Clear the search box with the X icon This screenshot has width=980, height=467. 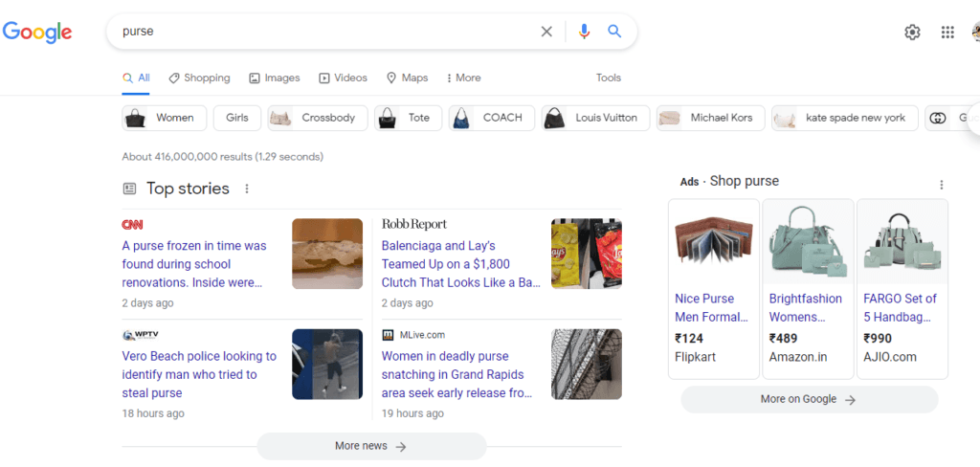click(546, 32)
